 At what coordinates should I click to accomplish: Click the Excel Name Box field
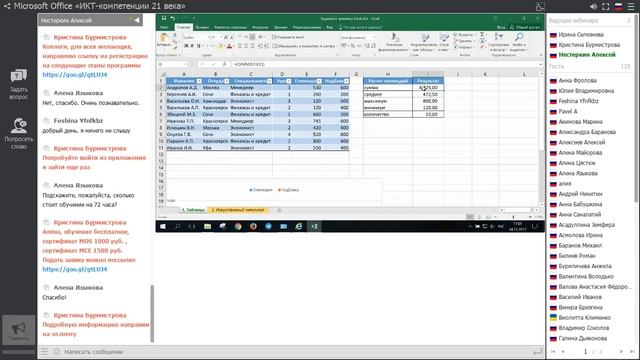click(x=172, y=64)
